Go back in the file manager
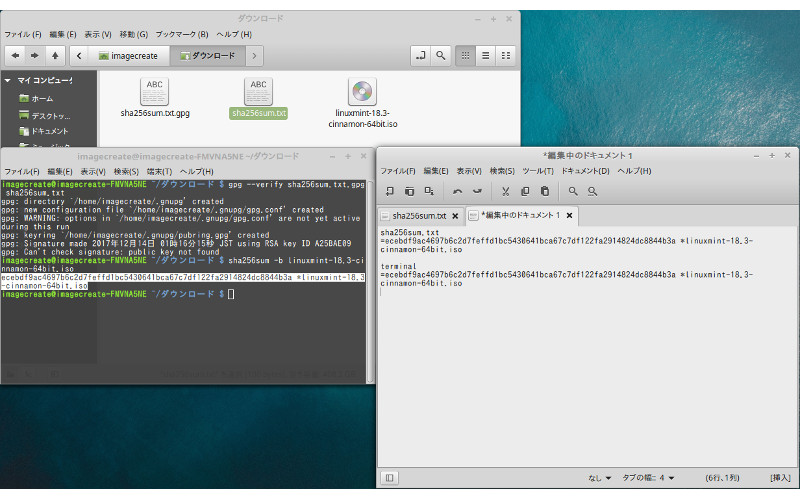 15,56
